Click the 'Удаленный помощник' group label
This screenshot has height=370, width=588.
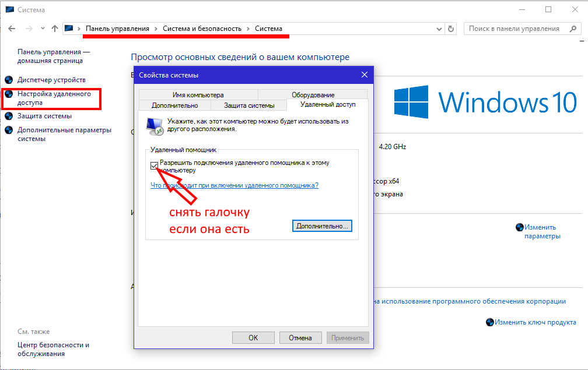(x=183, y=150)
